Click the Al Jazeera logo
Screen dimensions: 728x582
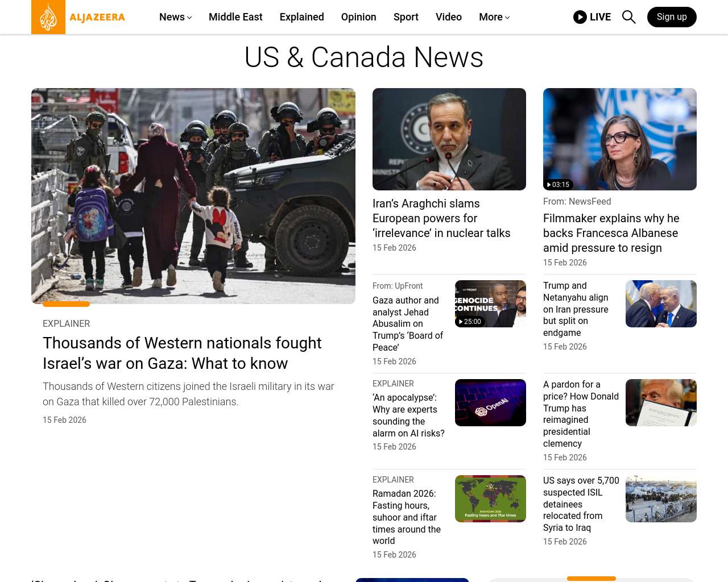pyautogui.click(x=78, y=17)
